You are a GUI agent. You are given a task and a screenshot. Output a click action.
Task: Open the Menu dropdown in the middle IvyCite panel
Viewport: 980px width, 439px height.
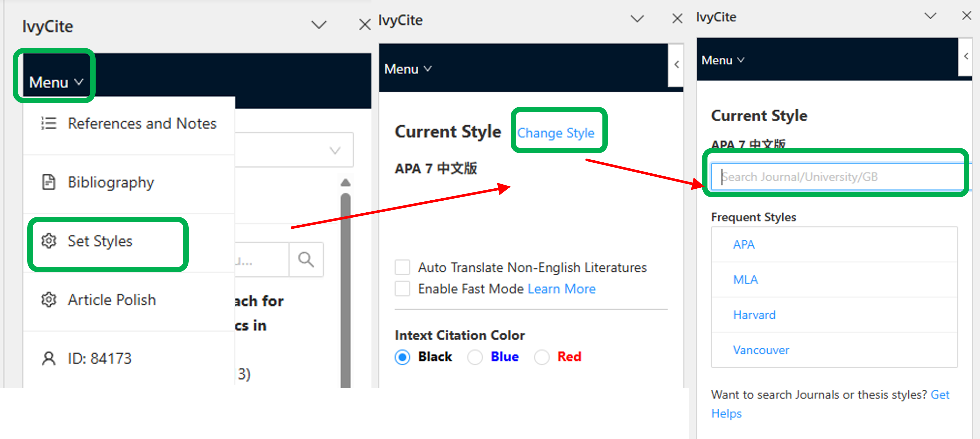coord(408,69)
